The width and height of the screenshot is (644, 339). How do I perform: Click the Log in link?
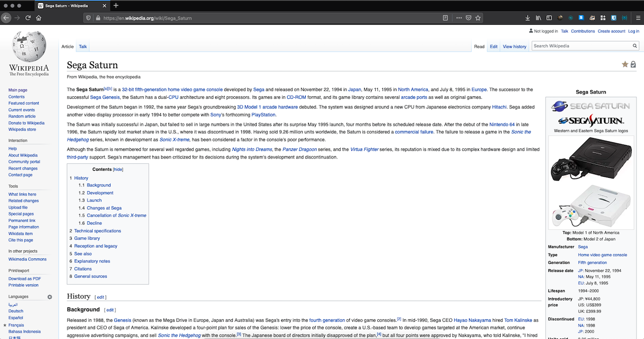(634, 31)
